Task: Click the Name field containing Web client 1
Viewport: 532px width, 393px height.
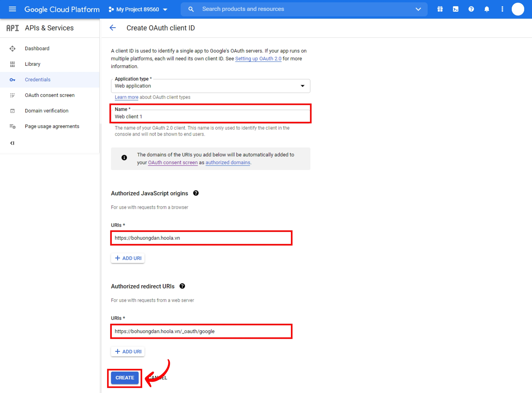Action: click(210, 117)
